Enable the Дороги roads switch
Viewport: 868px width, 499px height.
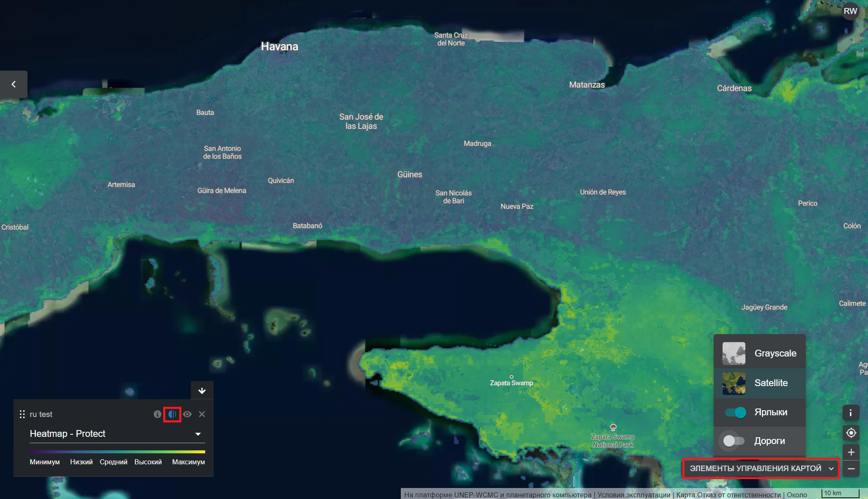(x=733, y=441)
